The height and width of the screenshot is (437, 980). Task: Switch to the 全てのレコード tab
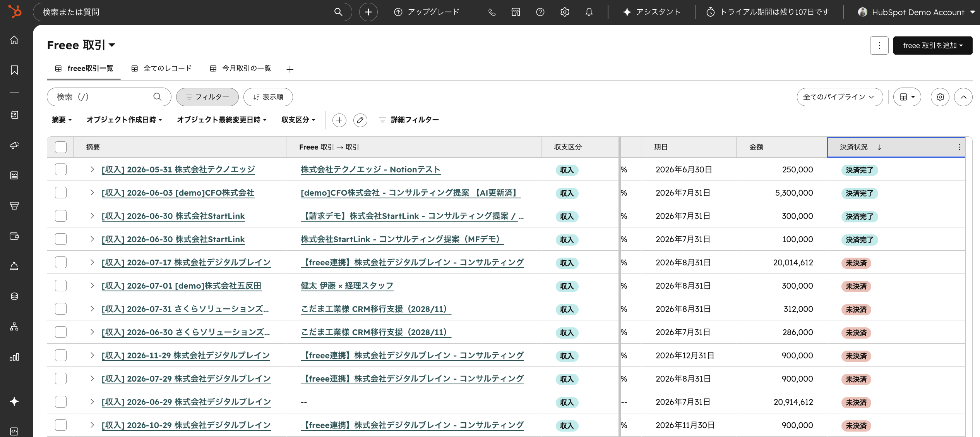click(x=162, y=69)
